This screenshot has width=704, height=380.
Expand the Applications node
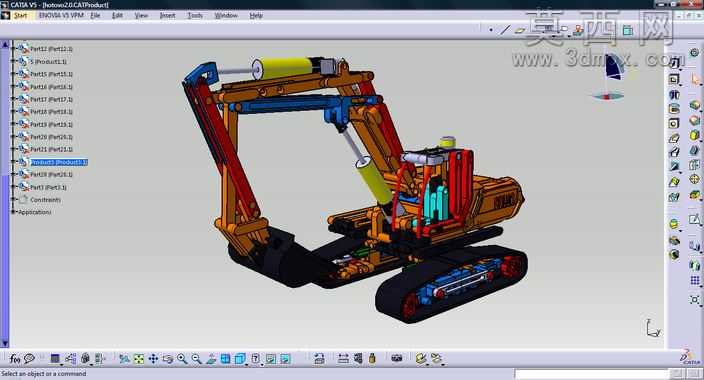point(13,212)
